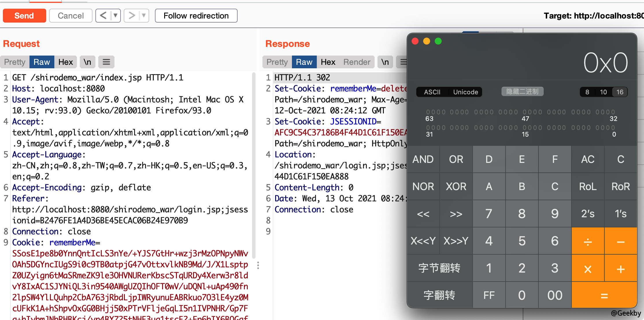Click the Follow redirection button
Image resolution: width=644 pixels, height=320 pixels.
pos(196,15)
